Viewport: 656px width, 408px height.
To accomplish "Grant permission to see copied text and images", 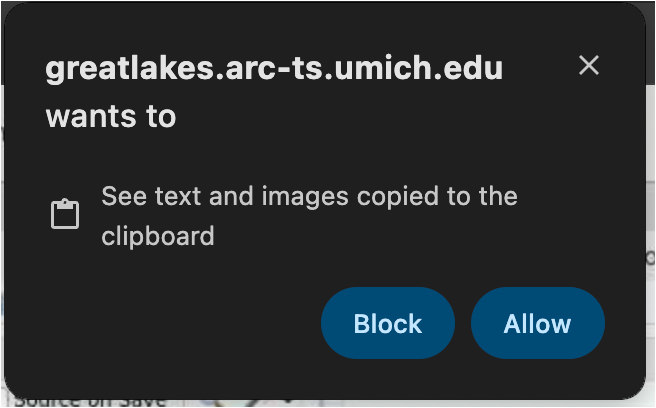I will [537, 323].
